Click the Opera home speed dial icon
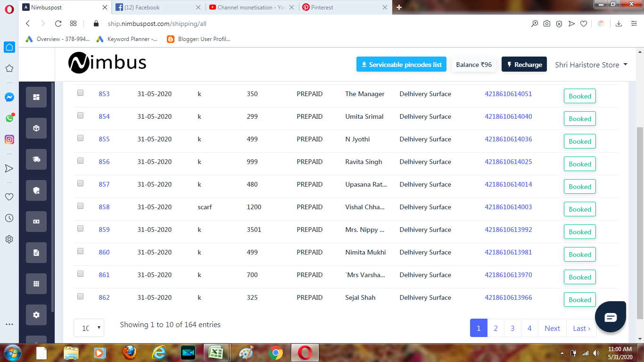This screenshot has height=362, width=644. click(x=9, y=47)
